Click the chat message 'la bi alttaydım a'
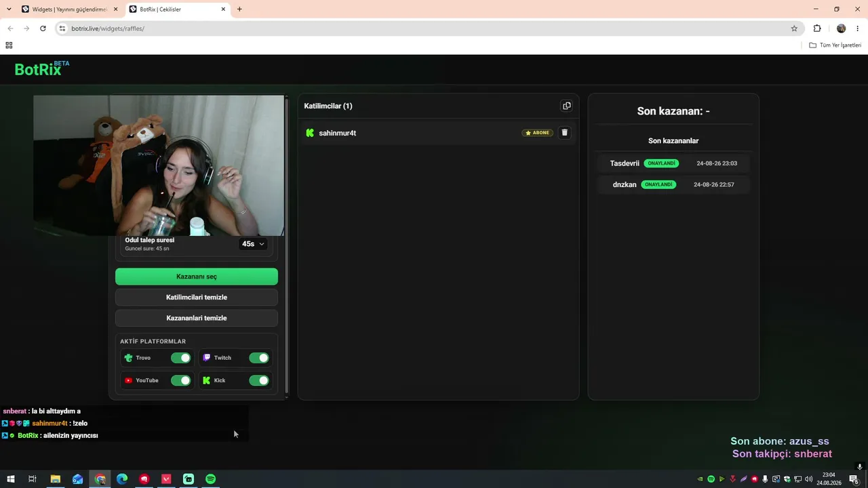 (56, 411)
